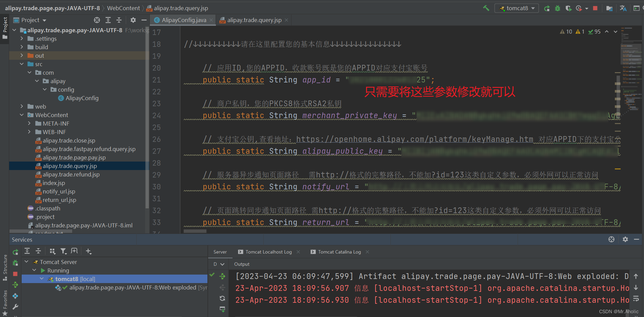
Task: Expand the .settings folder
Action: coord(22,39)
